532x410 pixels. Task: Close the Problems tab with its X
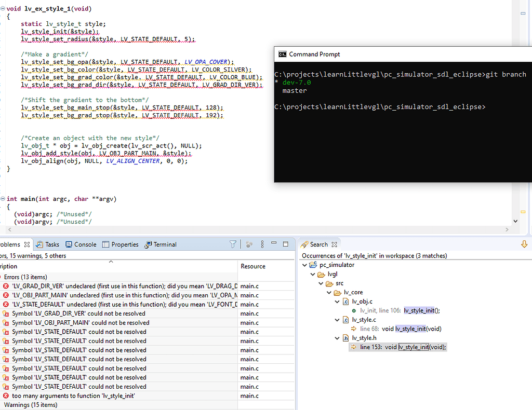[x=27, y=244]
